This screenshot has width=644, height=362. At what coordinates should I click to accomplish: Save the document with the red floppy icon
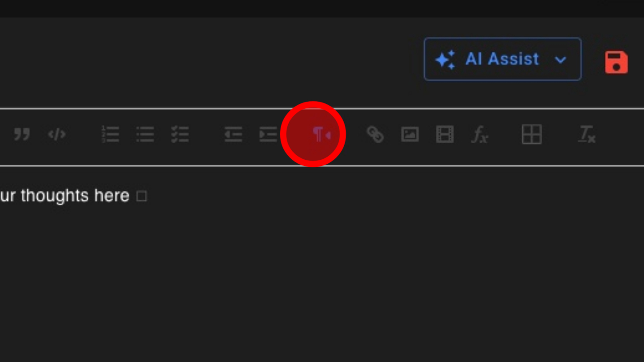616,62
